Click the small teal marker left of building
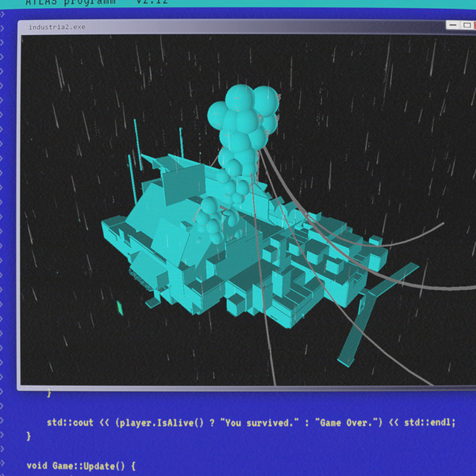The height and width of the screenshot is (476, 476). coord(120,307)
